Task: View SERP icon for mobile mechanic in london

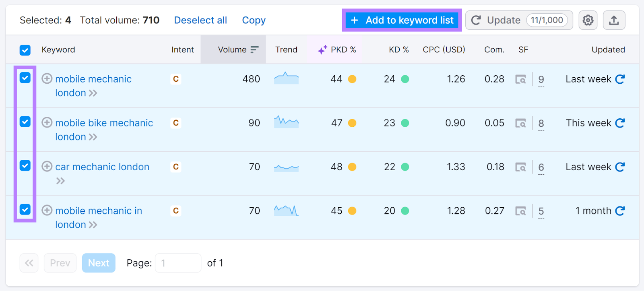Action: [520, 211]
